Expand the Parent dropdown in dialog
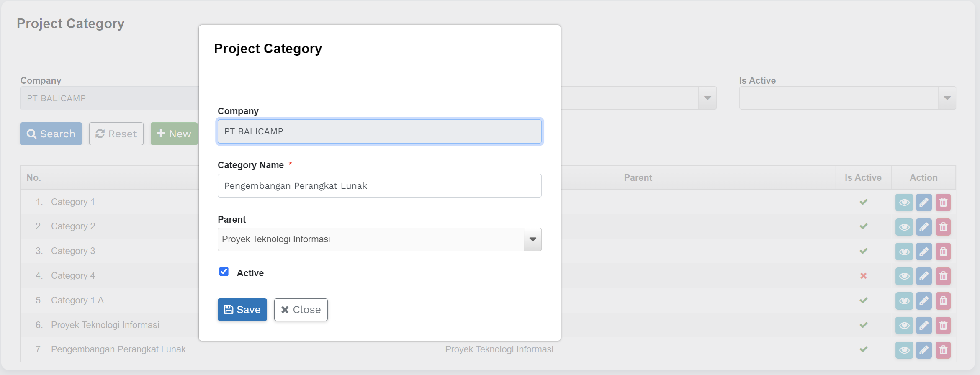Image resolution: width=980 pixels, height=375 pixels. 532,239
